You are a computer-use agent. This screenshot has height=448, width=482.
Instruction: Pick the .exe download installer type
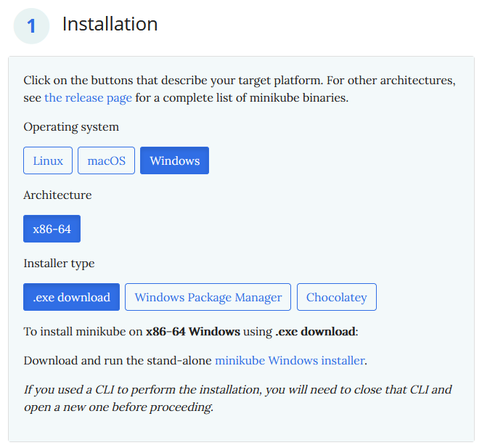71,297
